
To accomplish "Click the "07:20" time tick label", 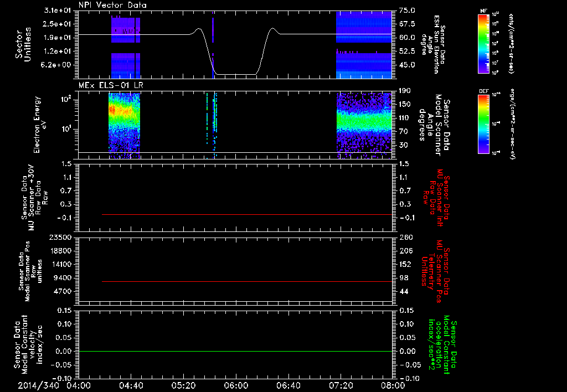I will (341, 386).
